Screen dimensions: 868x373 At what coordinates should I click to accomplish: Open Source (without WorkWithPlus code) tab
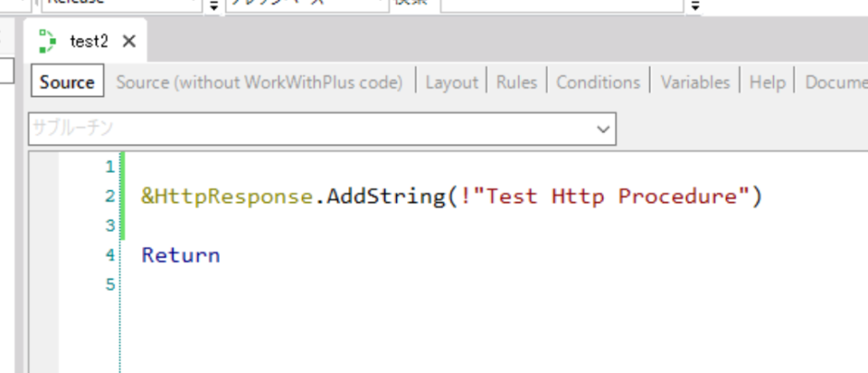pos(259,82)
